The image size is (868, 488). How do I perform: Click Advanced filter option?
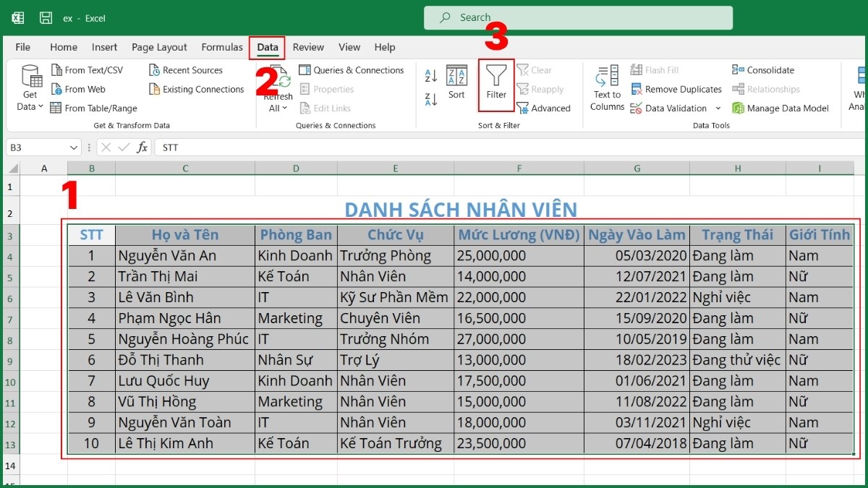pos(545,108)
